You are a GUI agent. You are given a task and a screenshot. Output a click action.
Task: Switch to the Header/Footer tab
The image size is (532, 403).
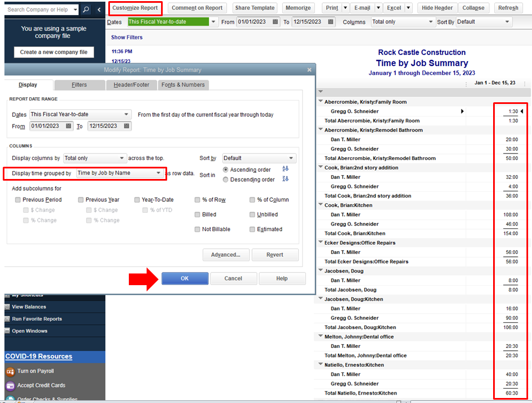tap(132, 85)
